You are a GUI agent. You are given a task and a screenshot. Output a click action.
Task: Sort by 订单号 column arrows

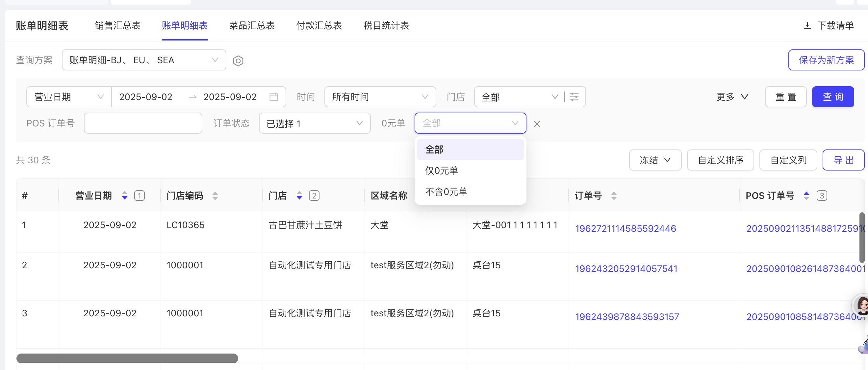pos(614,196)
